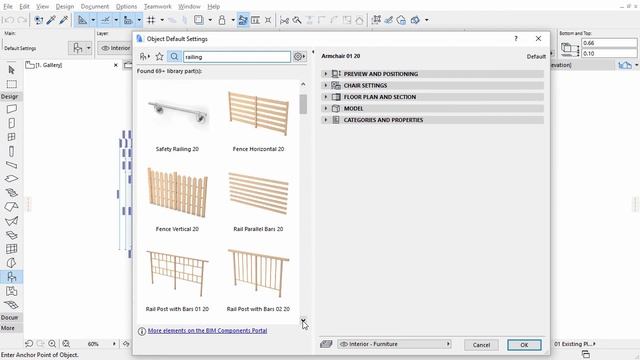The height and width of the screenshot is (360, 640).
Task: Select the Marquee tool in toolbox
Action: pyautogui.click(x=11, y=84)
